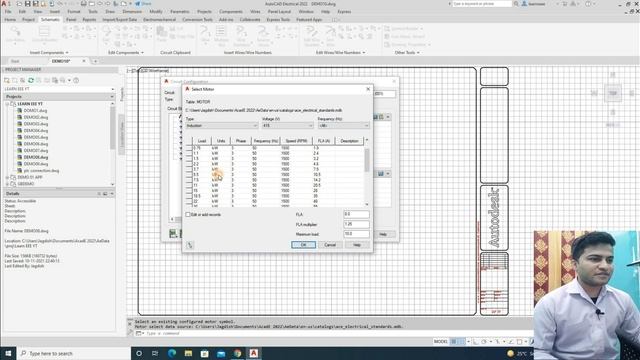This screenshot has width=640, height=360.
Task: Open File Explorer from the taskbar
Action: pyautogui.click(x=188, y=353)
